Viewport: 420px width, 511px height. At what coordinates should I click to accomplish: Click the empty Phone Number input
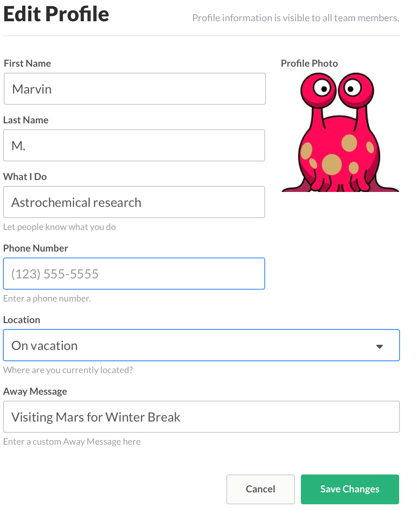(x=134, y=274)
